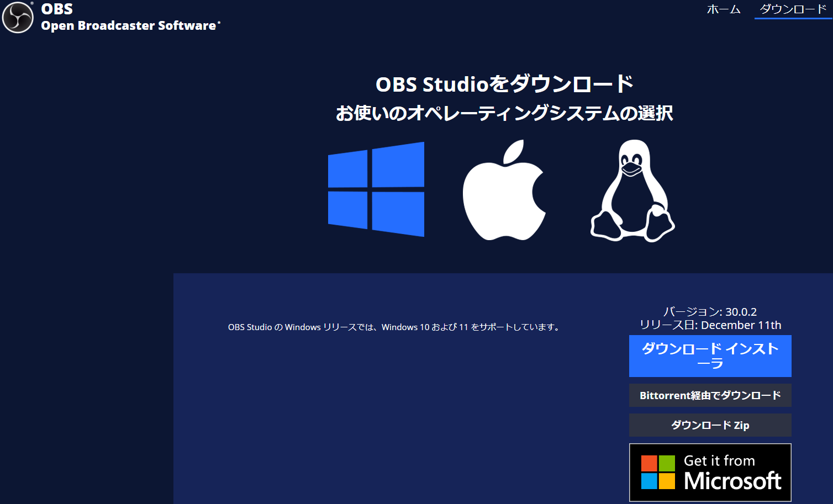This screenshot has width=833, height=504.
Task: Click the four-color Windows logo on the Microsoft badge
Action: point(658,471)
